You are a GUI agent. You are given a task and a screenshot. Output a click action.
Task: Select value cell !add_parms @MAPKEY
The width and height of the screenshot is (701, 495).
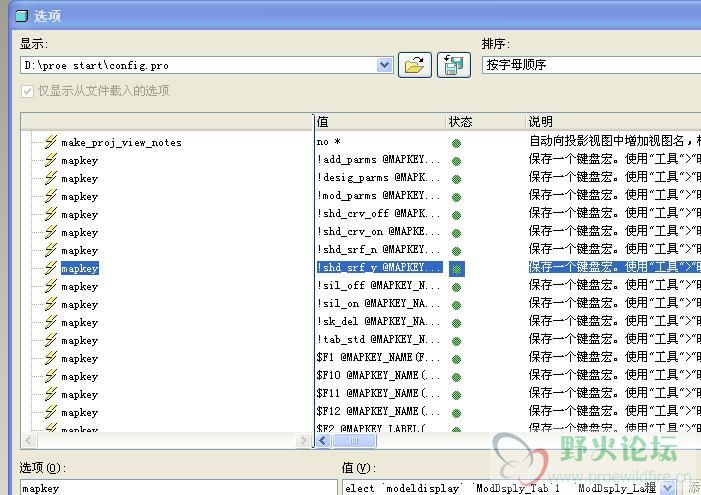coord(378,160)
